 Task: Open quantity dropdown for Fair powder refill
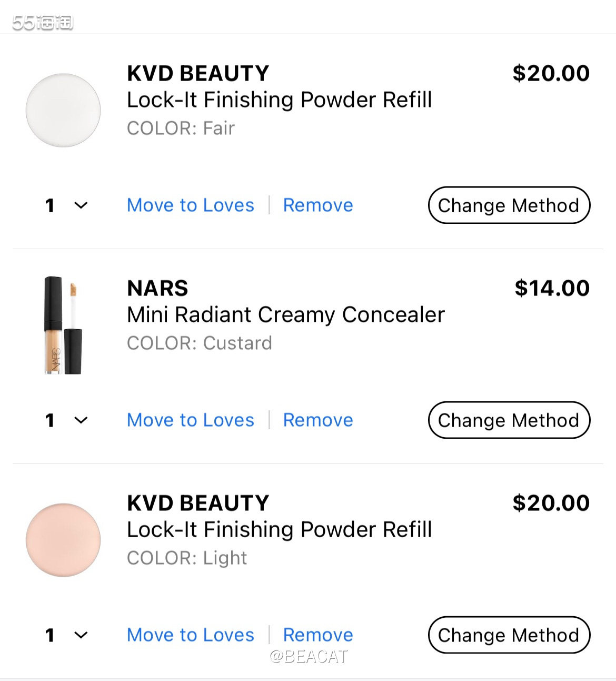coord(66,205)
